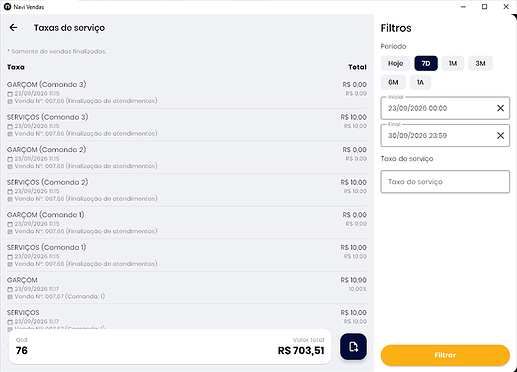Image resolution: width=517 pixels, height=372 pixels.
Task: Click the 10,00% value under GARÇOM
Action: (x=358, y=289)
